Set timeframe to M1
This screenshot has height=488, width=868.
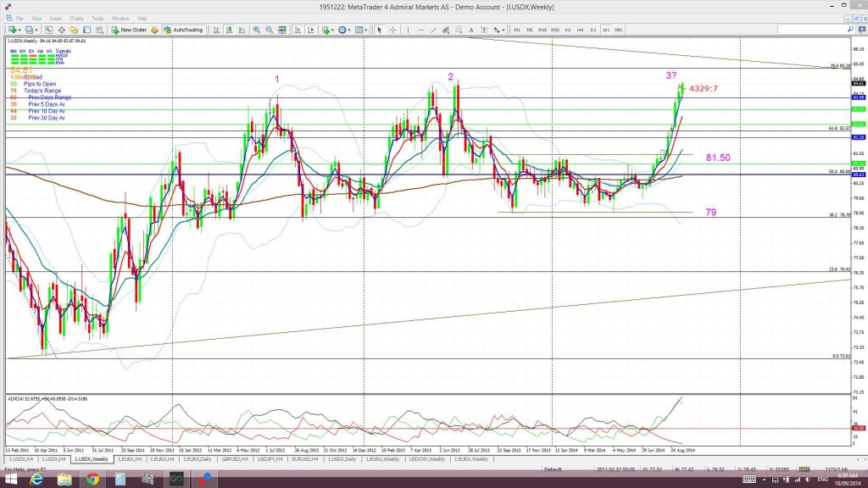517,30
